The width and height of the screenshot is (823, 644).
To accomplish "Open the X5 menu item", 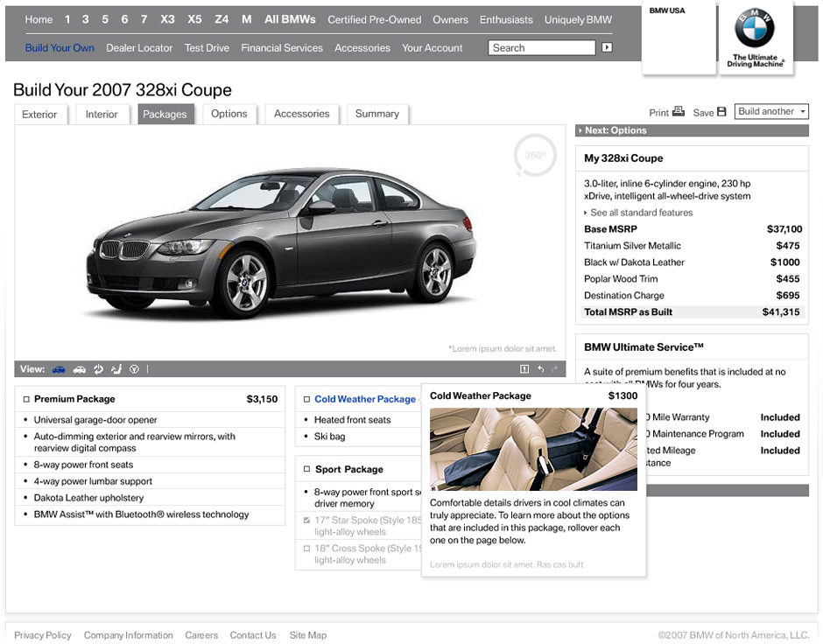I will [194, 19].
